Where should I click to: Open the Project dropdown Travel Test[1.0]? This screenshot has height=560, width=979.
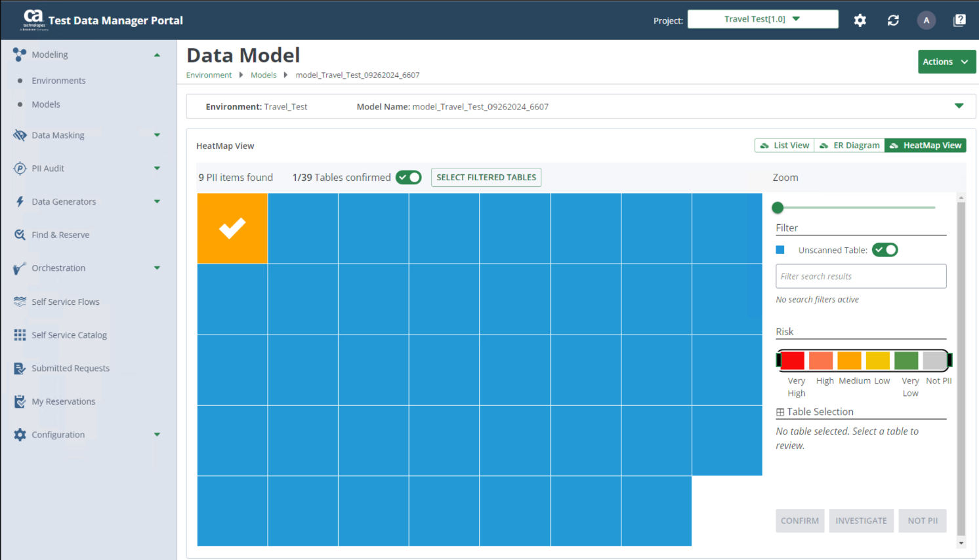pyautogui.click(x=762, y=19)
